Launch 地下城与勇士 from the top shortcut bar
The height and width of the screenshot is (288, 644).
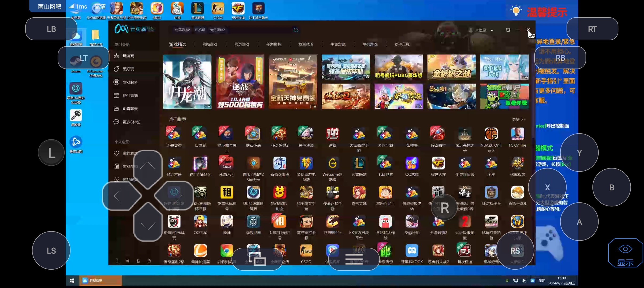point(258,11)
